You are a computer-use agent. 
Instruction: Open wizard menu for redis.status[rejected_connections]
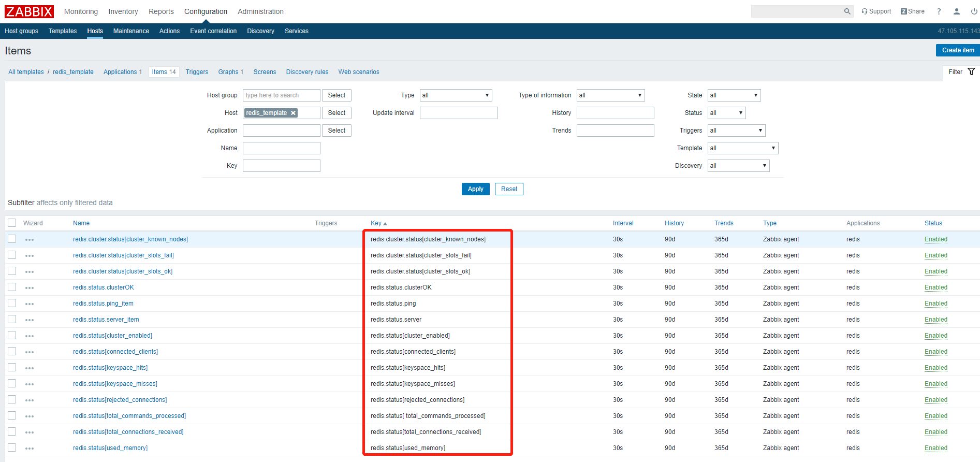pos(30,400)
